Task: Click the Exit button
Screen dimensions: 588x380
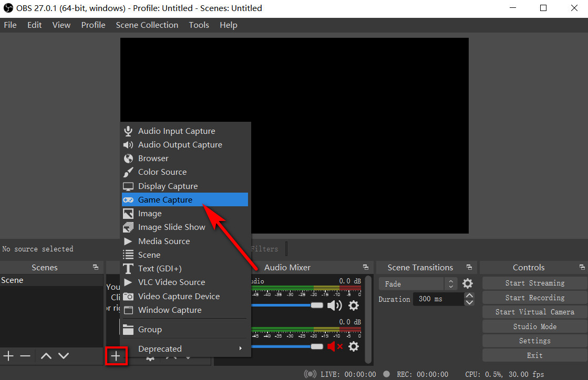Action: click(x=535, y=355)
